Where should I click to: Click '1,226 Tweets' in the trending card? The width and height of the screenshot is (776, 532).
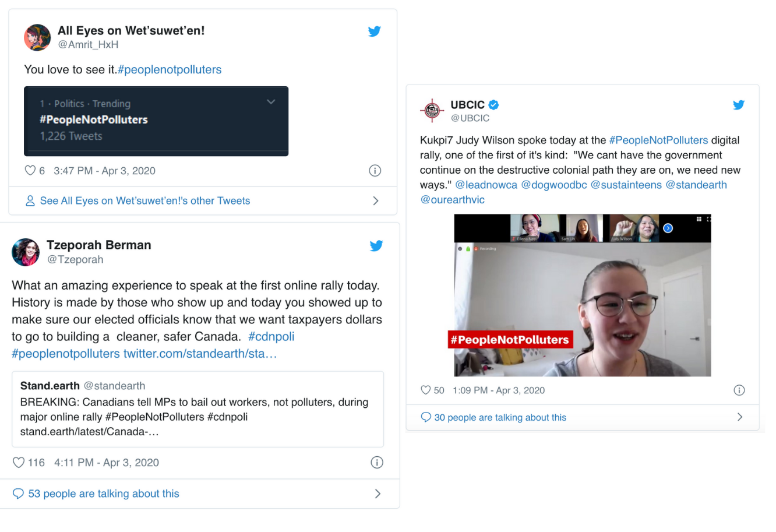tap(71, 136)
